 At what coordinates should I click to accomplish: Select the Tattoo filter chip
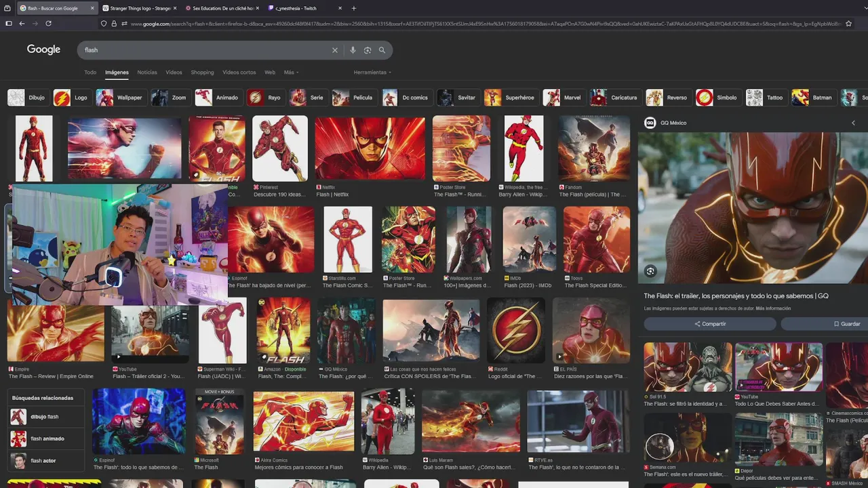pyautogui.click(x=766, y=98)
